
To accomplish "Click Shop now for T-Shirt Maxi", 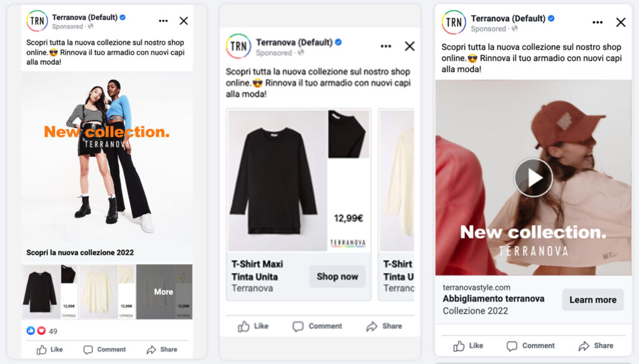I will click(x=338, y=277).
